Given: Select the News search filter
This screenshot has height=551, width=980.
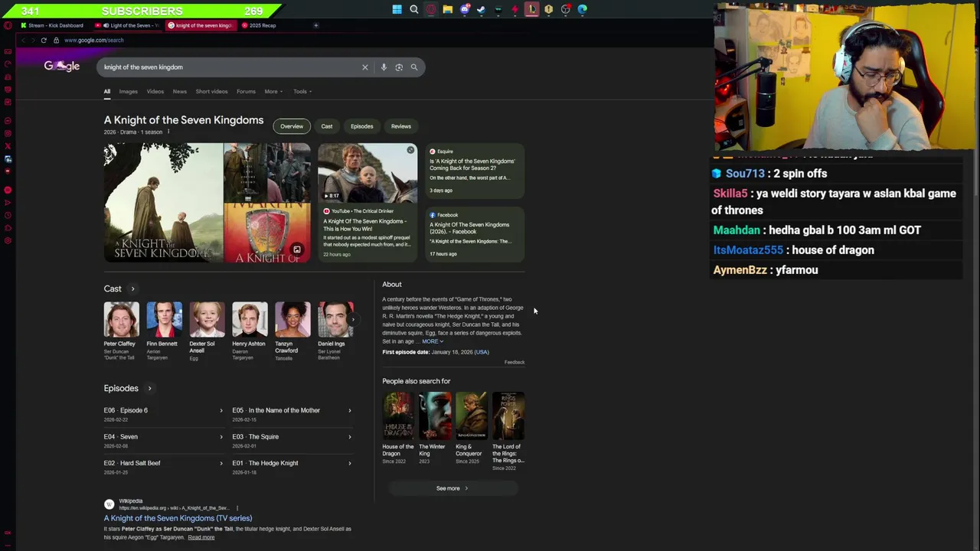Looking at the screenshot, I should pos(180,92).
